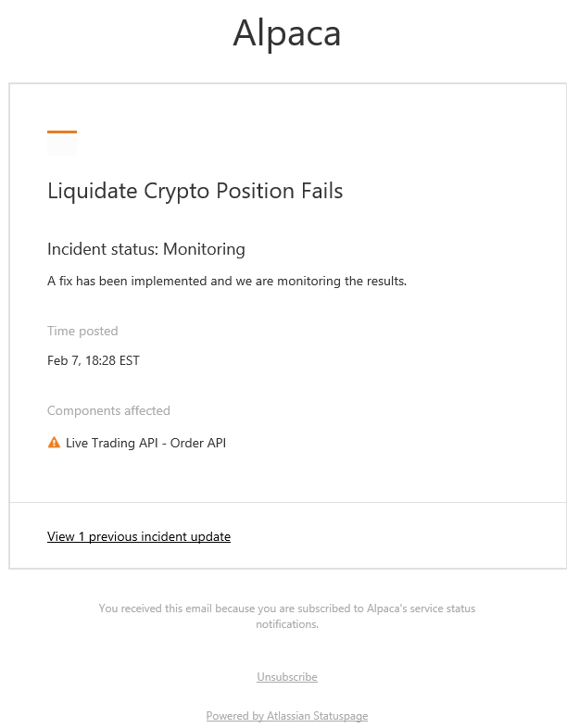
Task: Click the divider line above previous update link
Action: coord(287,503)
